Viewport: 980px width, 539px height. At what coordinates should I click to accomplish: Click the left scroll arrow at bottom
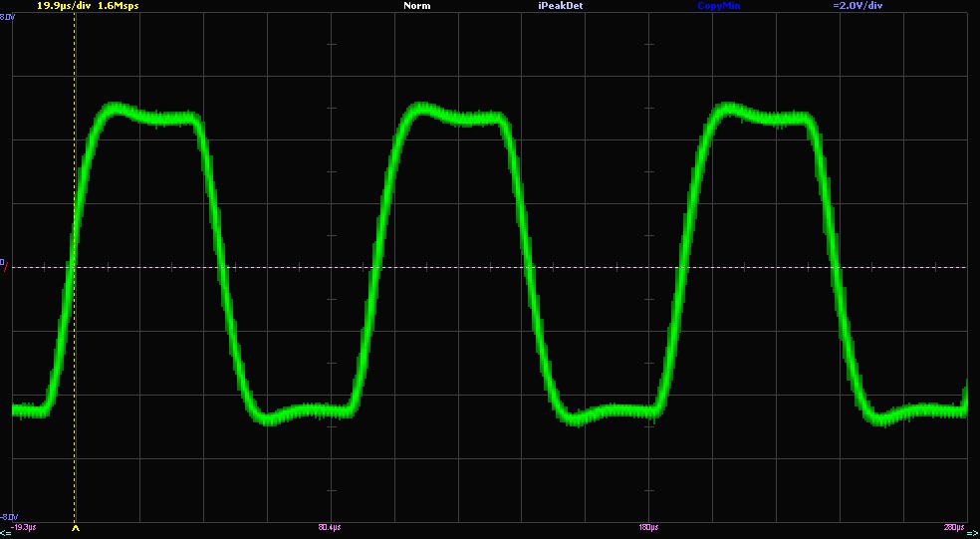pos(5,533)
